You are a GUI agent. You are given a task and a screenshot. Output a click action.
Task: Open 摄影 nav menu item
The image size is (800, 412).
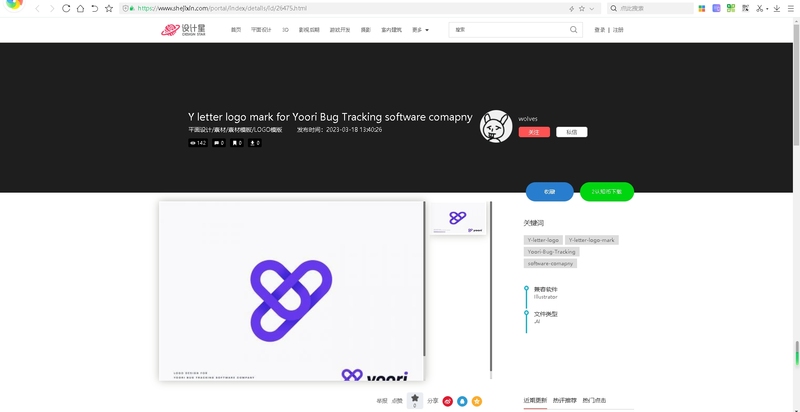click(366, 30)
